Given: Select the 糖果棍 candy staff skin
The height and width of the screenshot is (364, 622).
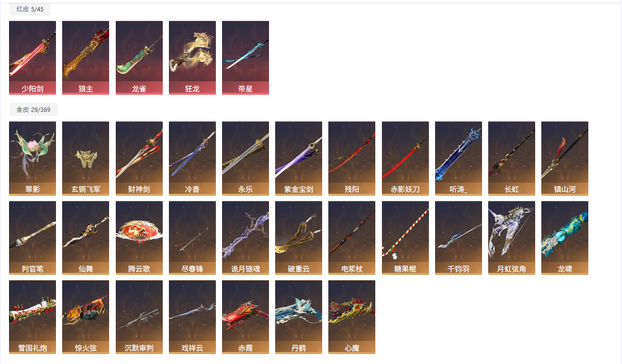Looking at the screenshot, I should [405, 238].
